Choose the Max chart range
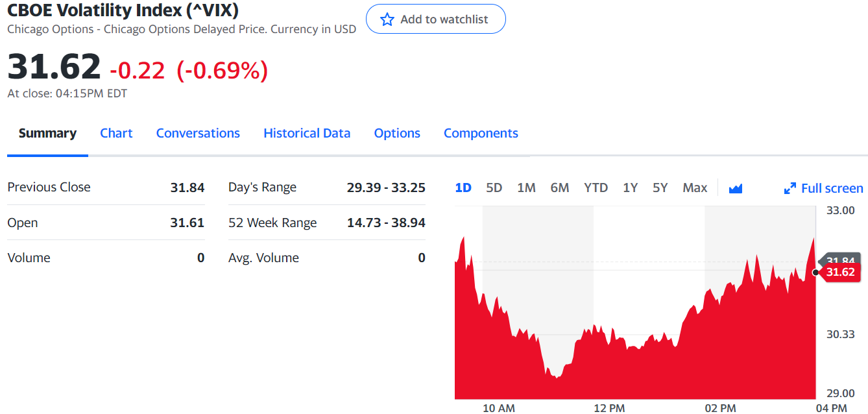The width and height of the screenshot is (868, 414). (695, 188)
